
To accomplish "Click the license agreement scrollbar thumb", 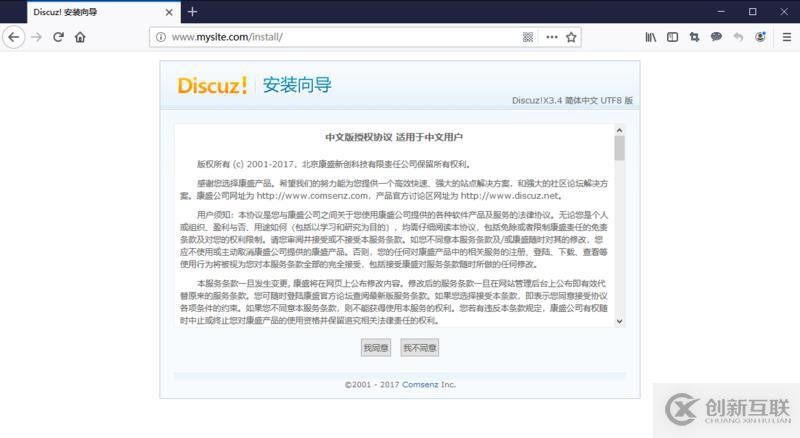I will pyautogui.click(x=619, y=148).
